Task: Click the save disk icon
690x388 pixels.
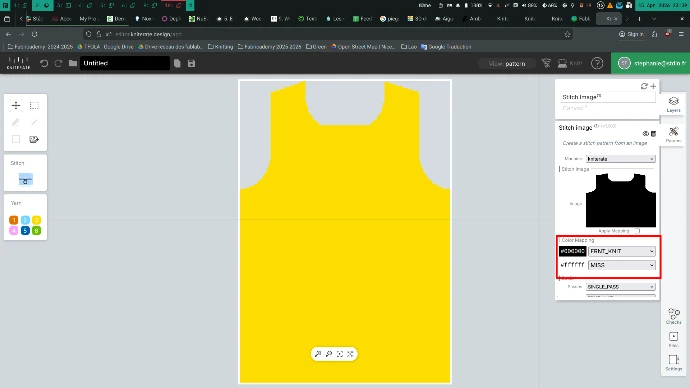Action: (191, 63)
